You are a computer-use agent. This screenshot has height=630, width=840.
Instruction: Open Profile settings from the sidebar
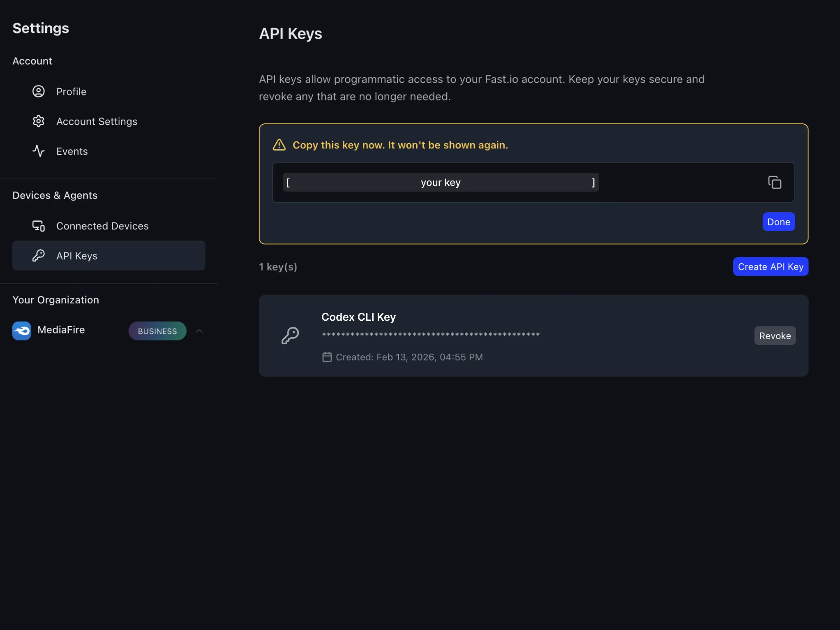71,91
